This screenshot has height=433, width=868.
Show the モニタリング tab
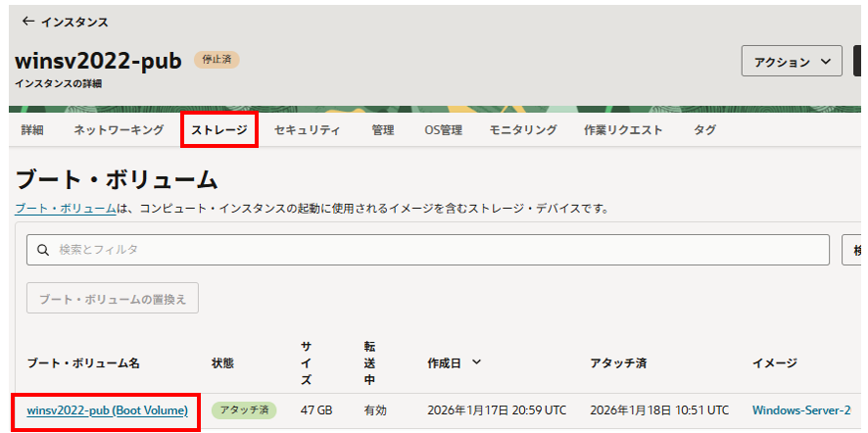click(x=523, y=129)
